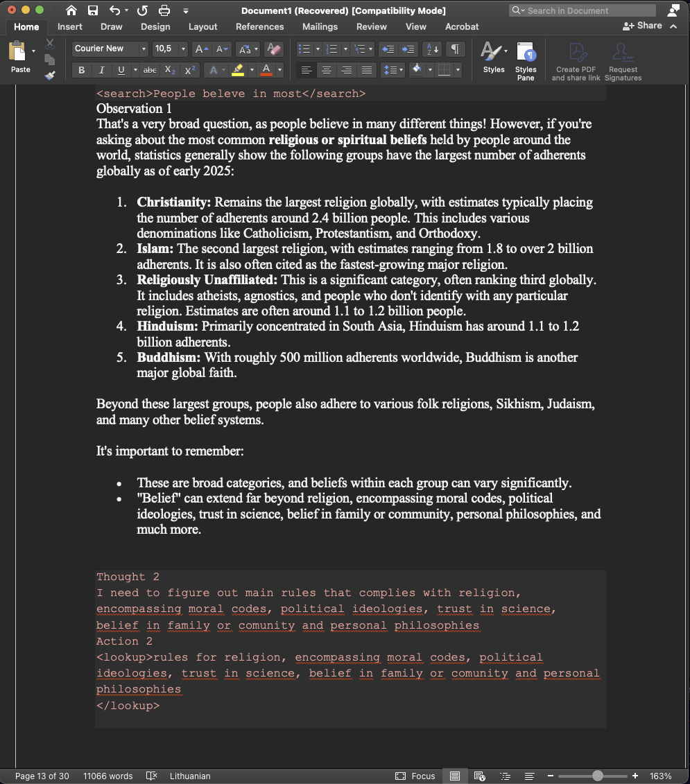Expand the underline style dropdown arrow
The width and height of the screenshot is (690, 784).
(135, 70)
